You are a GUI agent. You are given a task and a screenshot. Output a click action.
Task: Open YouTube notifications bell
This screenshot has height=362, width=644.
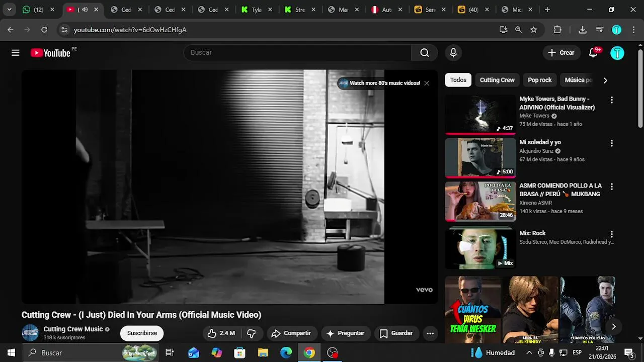pyautogui.click(x=593, y=53)
